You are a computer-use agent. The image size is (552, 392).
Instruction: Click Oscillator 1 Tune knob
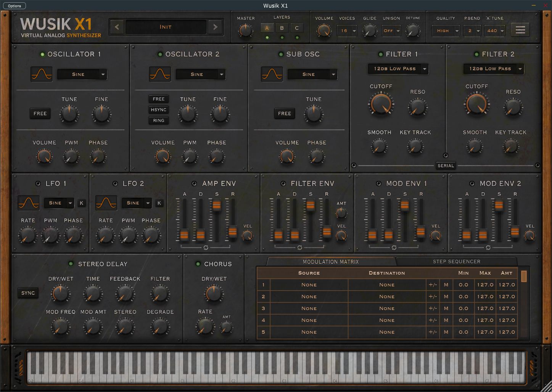(69, 114)
